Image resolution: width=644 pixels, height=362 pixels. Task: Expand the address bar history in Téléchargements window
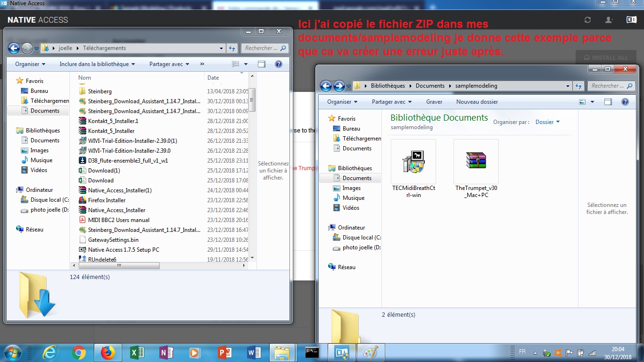pyautogui.click(x=222, y=48)
